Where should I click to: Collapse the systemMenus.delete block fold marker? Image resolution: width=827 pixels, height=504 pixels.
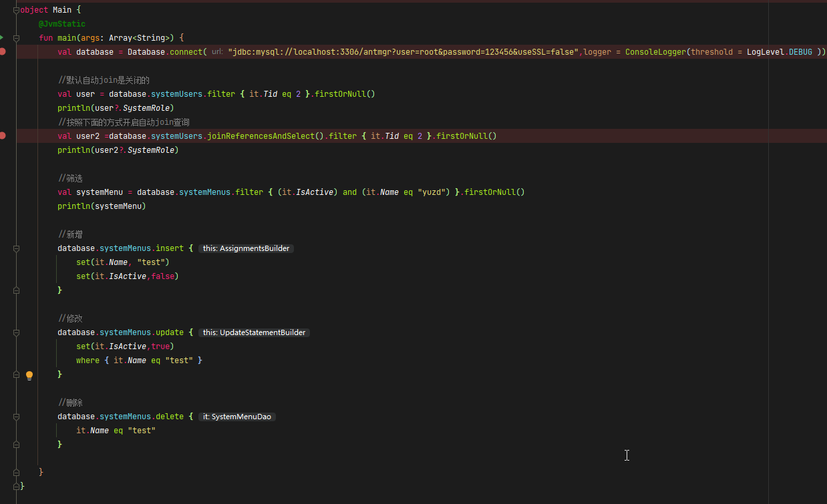click(x=17, y=417)
